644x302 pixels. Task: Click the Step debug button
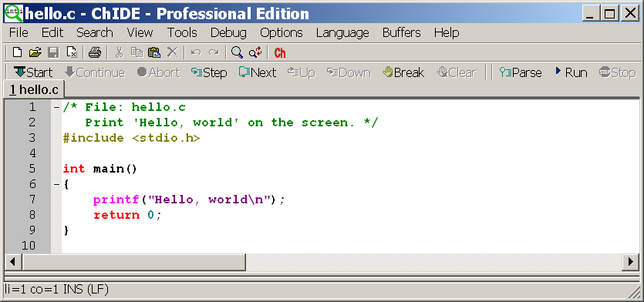pyautogui.click(x=209, y=72)
